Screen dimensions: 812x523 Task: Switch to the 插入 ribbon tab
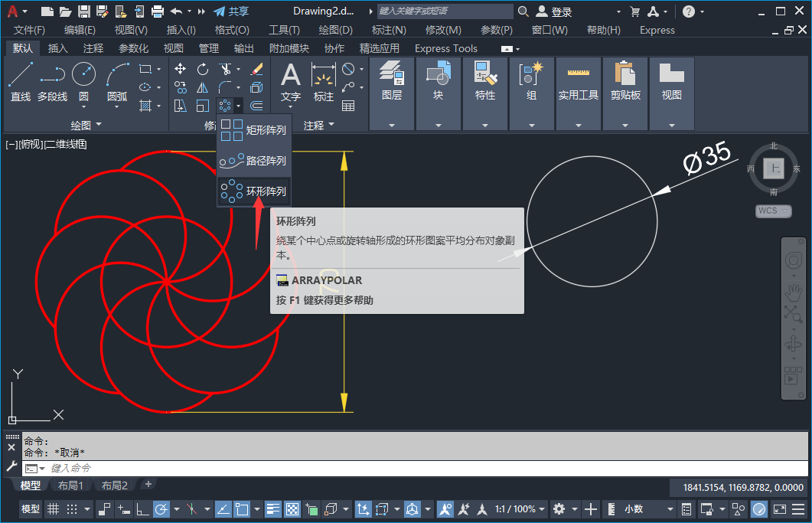coord(57,48)
